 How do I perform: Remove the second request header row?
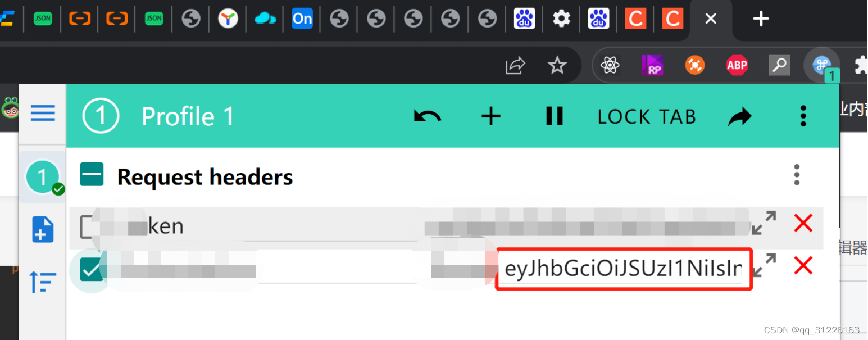tap(803, 265)
